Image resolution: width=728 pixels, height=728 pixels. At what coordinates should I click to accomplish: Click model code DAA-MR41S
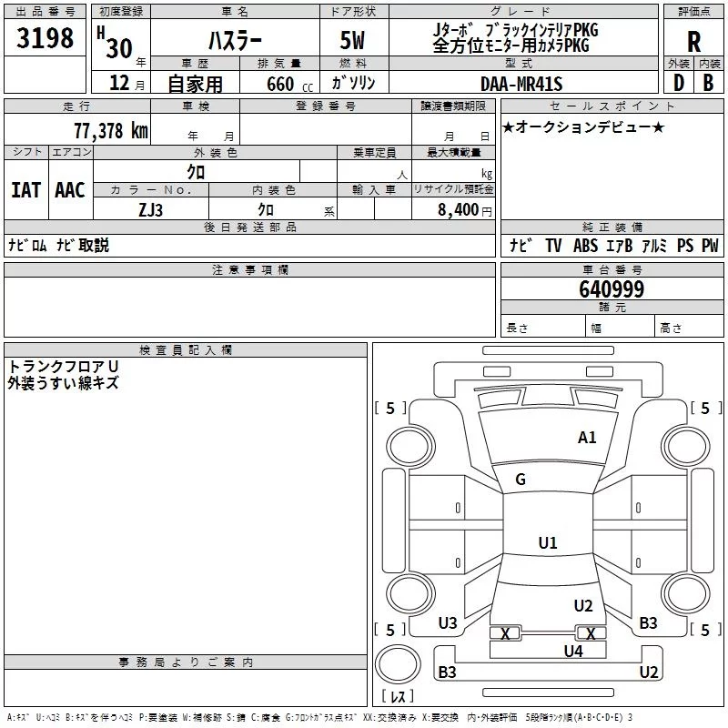tap(521, 84)
